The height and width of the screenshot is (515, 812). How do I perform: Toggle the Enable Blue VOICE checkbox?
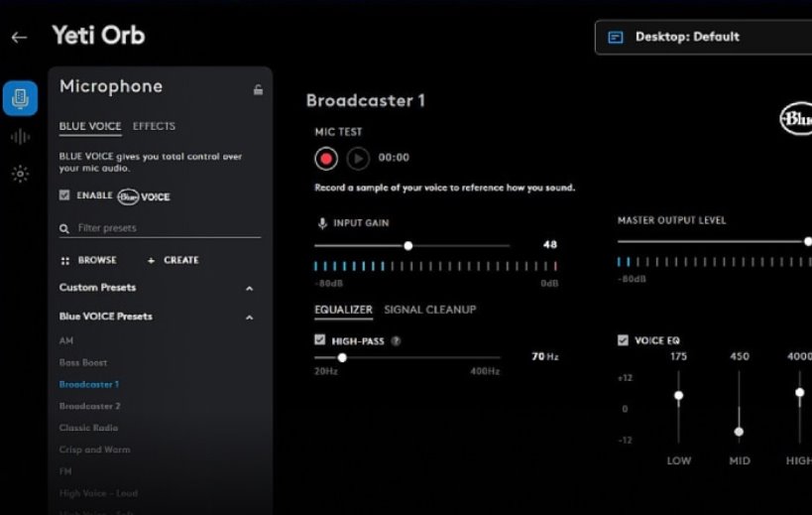click(x=65, y=195)
